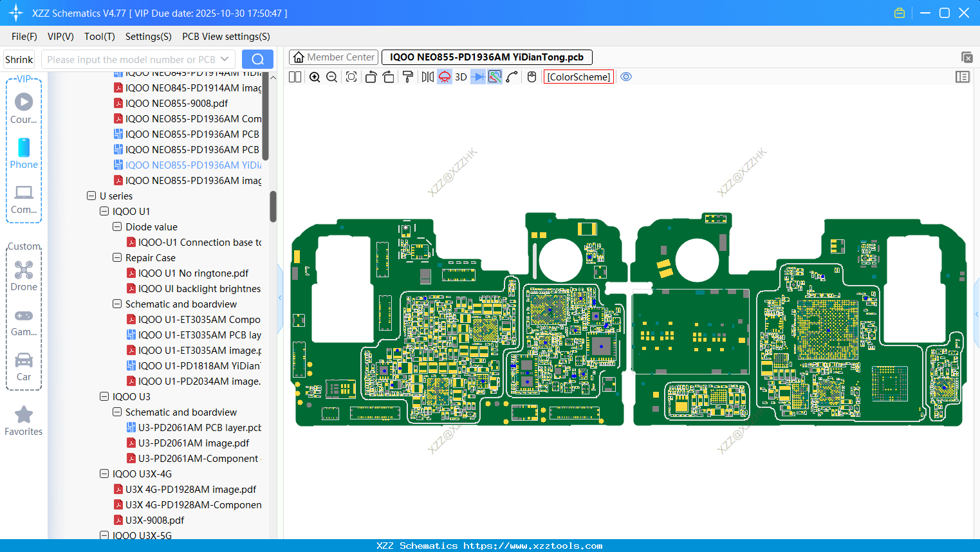The image size is (980, 552).
Task: Switch the board to 3D view
Action: pyautogui.click(x=461, y=77)
